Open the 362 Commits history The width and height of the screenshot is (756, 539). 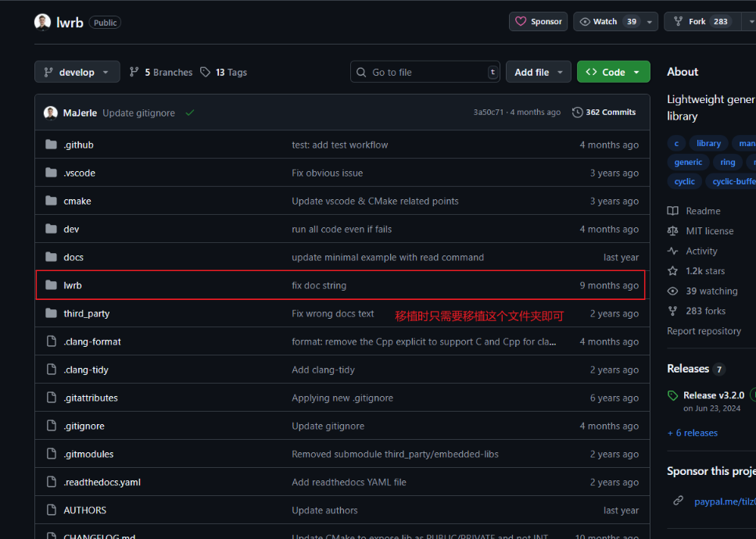[x=604, y=112]
